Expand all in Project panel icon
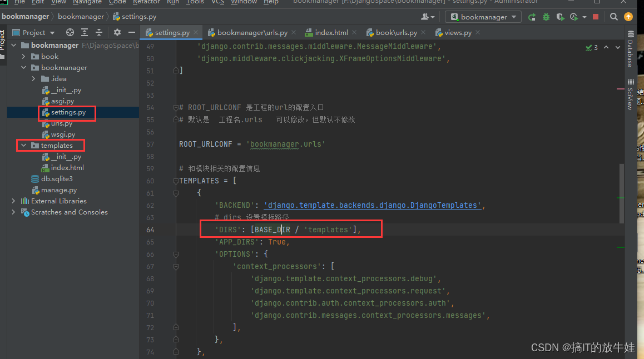The width and height of the screenshot is (644, 359). [85, 32]
